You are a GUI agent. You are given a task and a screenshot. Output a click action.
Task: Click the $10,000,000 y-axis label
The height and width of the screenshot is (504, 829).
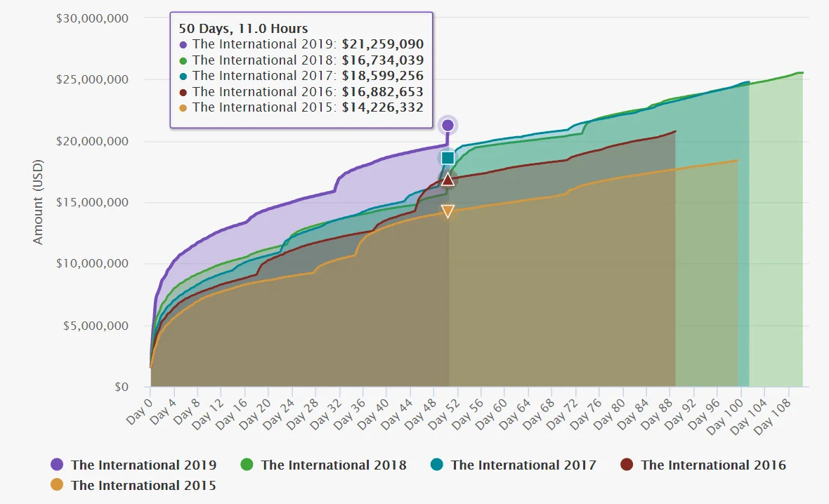click(x=93, y=263)
